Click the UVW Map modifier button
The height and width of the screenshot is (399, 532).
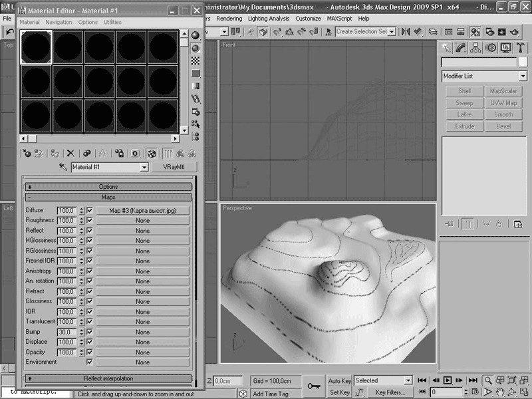[x=503, y=103]
